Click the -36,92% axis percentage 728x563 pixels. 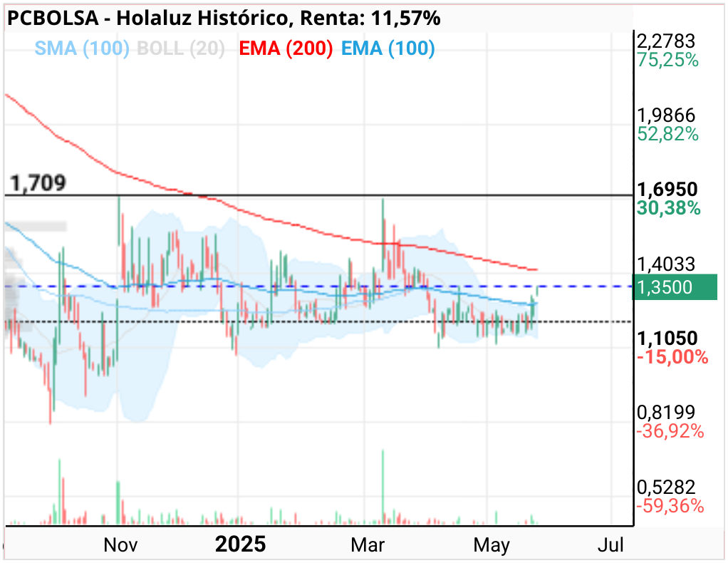[670, 432]
